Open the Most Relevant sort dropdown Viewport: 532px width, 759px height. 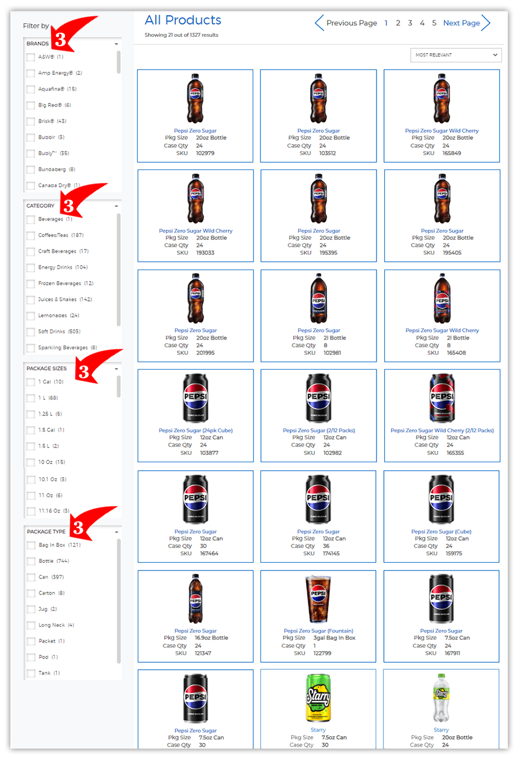pyautogui.click(x=456, y=55)
